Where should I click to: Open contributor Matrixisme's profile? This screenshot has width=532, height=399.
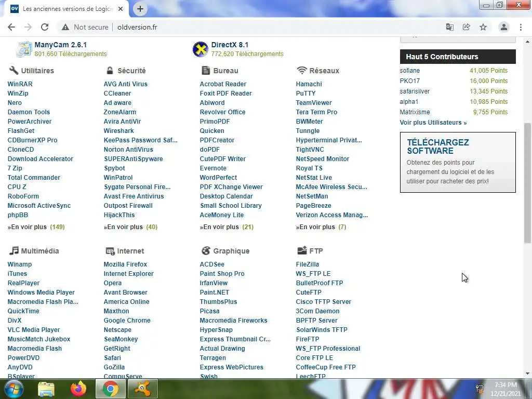(x=415, y=112)
